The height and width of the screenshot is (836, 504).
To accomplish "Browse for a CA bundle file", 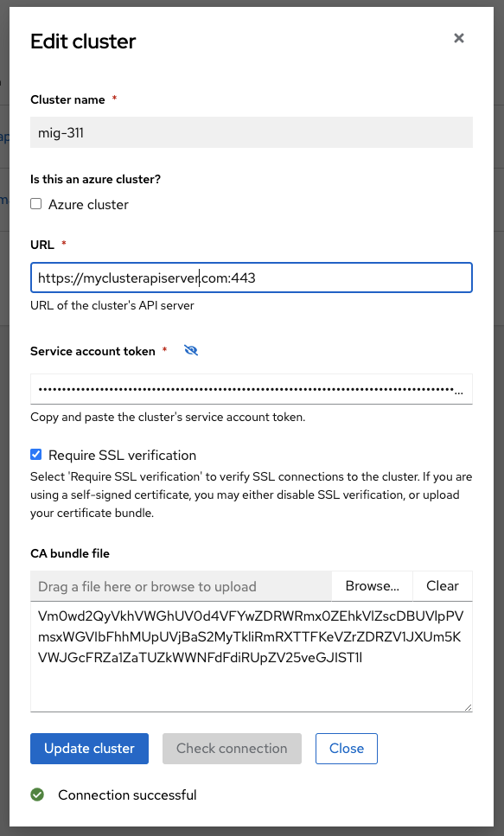I will point(371,585).
